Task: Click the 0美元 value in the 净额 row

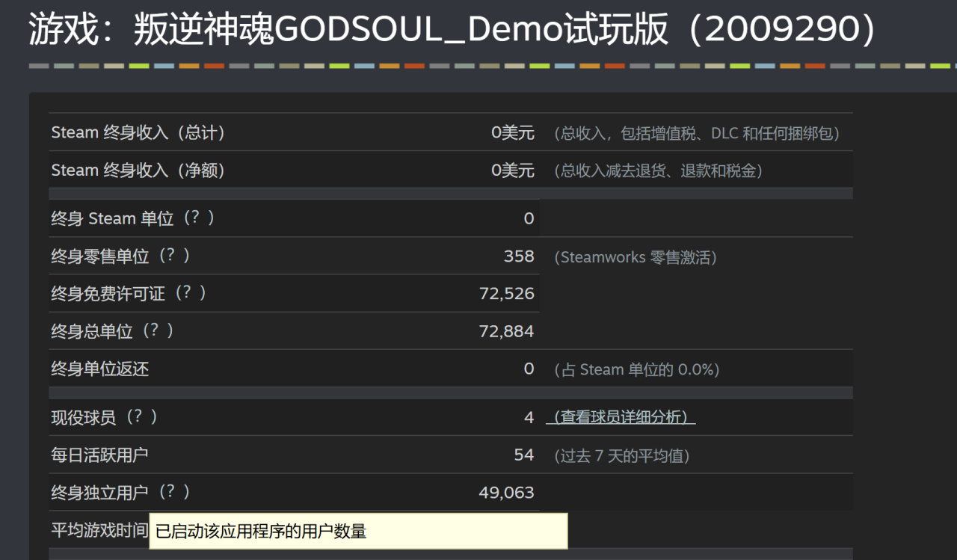Action: (x=513, y=170)
